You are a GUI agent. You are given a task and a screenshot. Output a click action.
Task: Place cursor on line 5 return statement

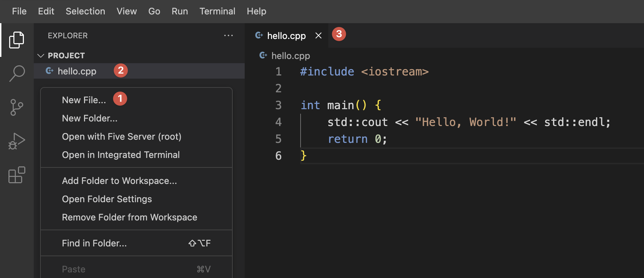coord(357,139)
